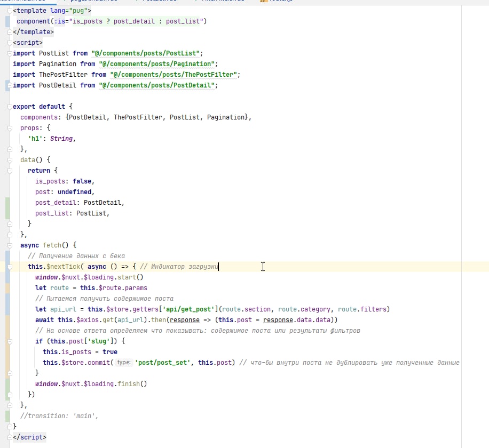This screenshot has height=448, width=489.
Task: Click the comment 'Получение данных с бека'
Action: pos(76,256)
